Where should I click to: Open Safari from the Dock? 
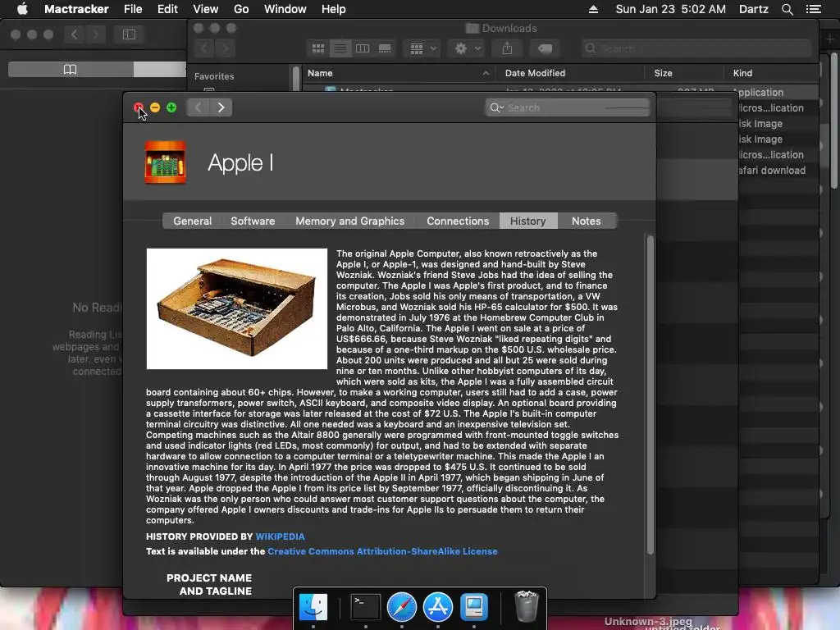[402, 607]
